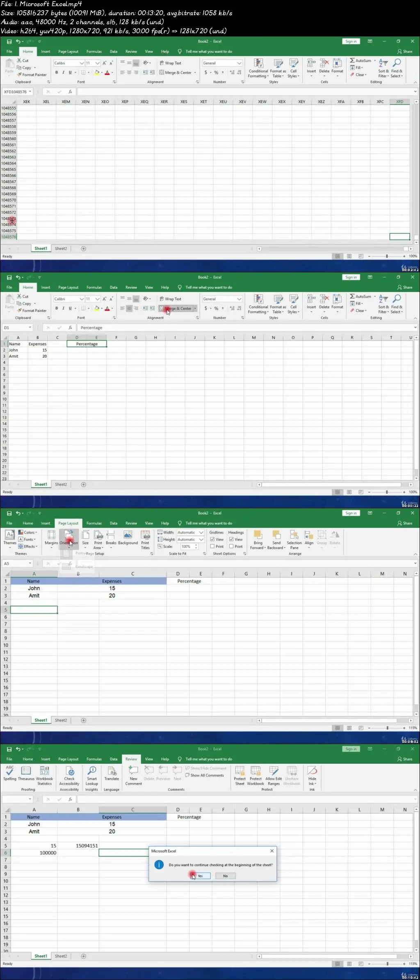The image size is (420, 980).
Task: Open font size 11 dropdown in D1 frame
Action: (x=97, y=299)
